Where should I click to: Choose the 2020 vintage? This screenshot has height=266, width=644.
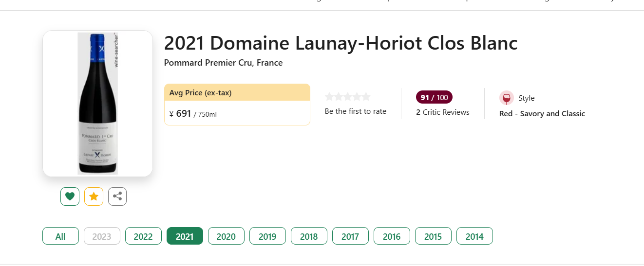point(226,236)
